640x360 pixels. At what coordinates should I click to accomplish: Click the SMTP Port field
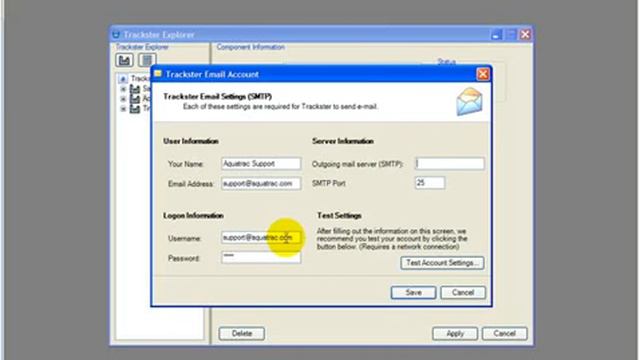coord(430,183)
